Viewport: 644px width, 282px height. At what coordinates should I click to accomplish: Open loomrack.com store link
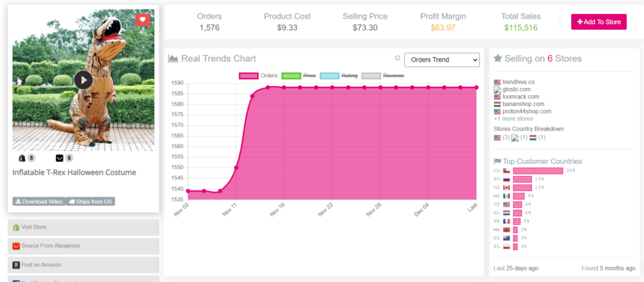tap(521, 97)
